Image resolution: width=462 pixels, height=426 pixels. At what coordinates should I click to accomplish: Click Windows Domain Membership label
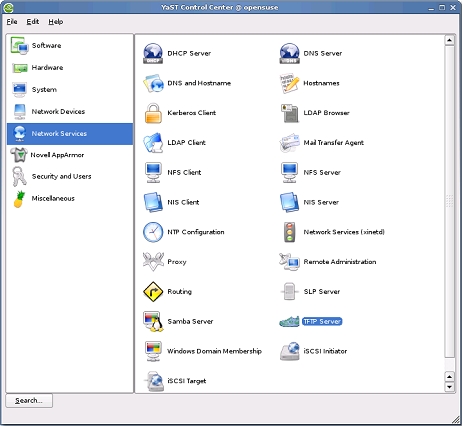214,351
